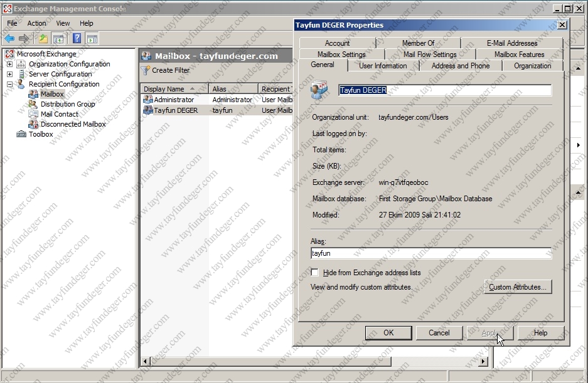
Task: Click the result list horizontal scrollbar thumb
Action: pos(270,361)
